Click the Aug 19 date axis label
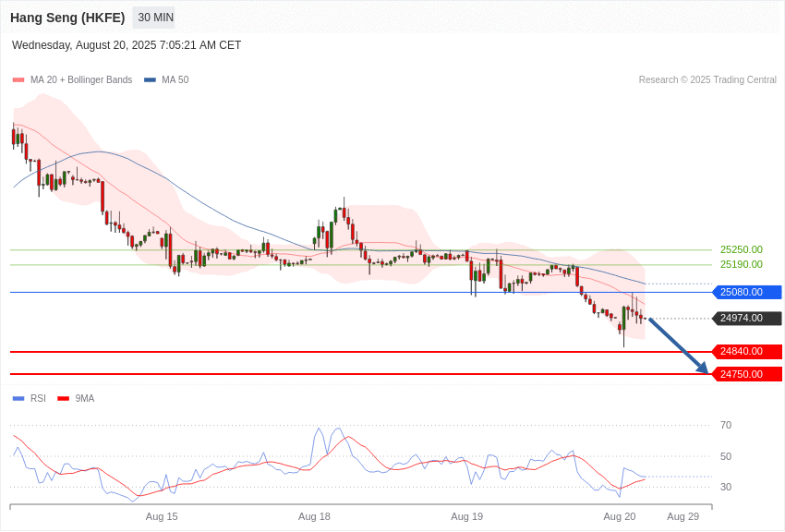This screenshot has width=785, height=532. pos(467,516)
